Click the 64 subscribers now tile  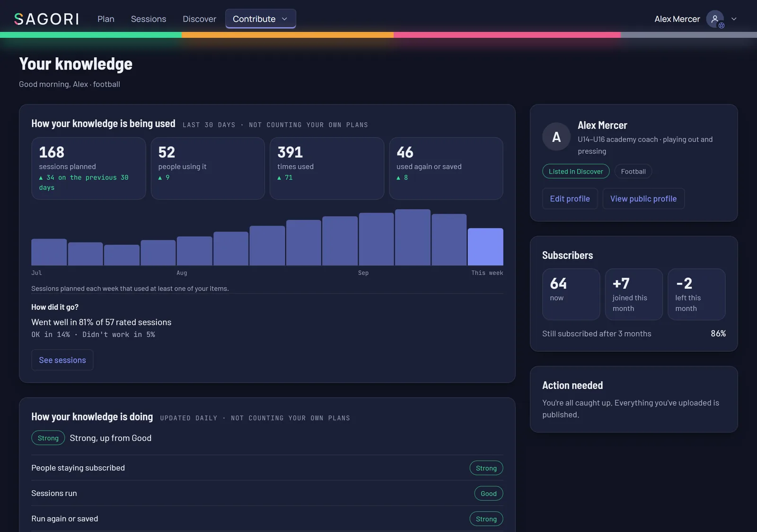pos(571,294)
